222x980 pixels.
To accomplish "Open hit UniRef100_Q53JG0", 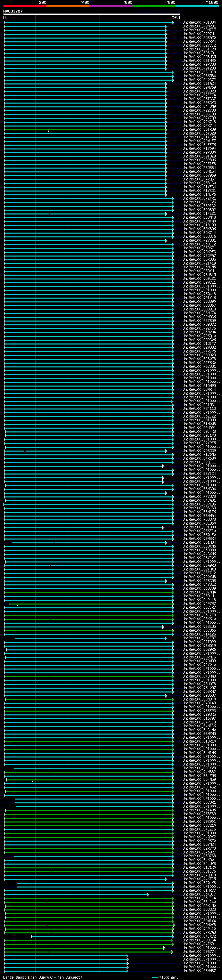I will (x=199, y=183).
